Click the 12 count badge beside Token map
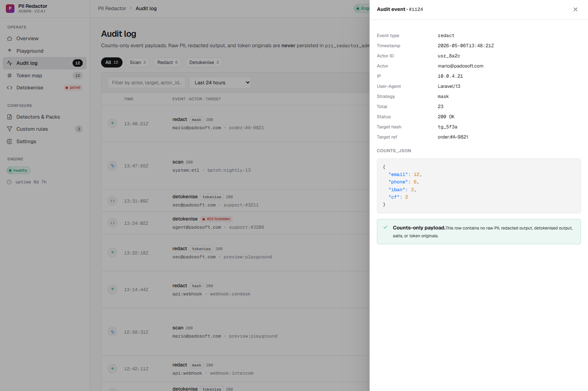588x391 pixels. click(x=78, y=76)
